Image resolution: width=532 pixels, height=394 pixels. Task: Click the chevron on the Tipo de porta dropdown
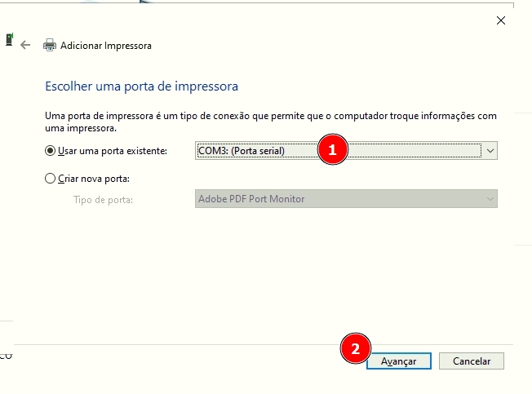[x=490, y=199]
